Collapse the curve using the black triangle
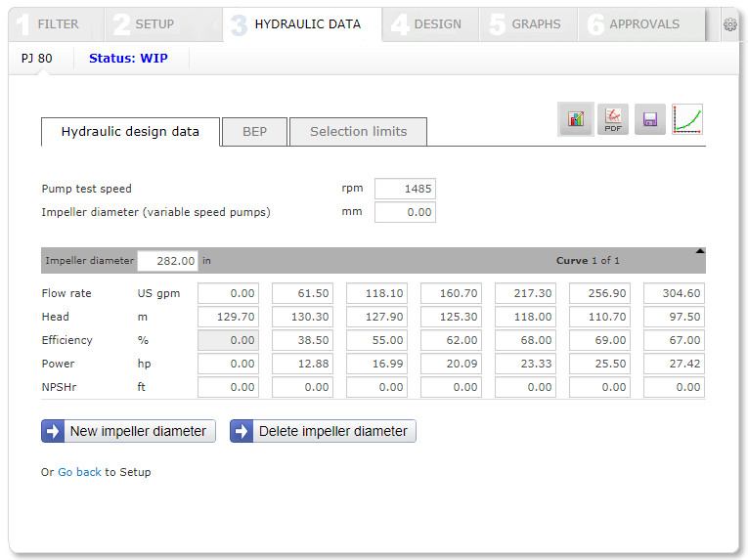 coord(699,251)
